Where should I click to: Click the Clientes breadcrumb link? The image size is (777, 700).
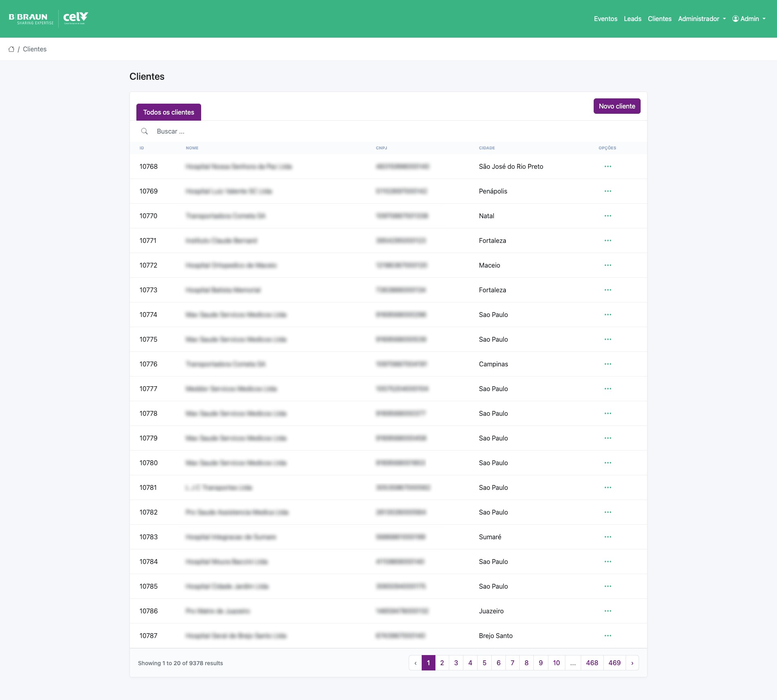point(35,49)
